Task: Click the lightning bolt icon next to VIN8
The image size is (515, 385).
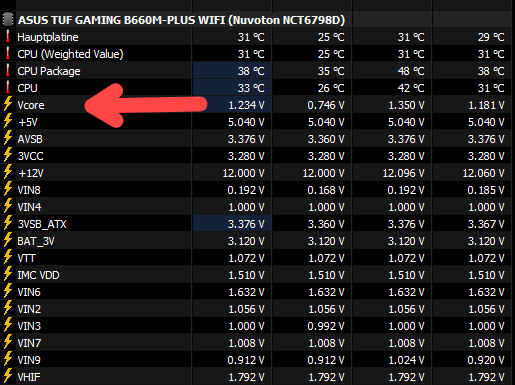Action: (x=8, y=190)
